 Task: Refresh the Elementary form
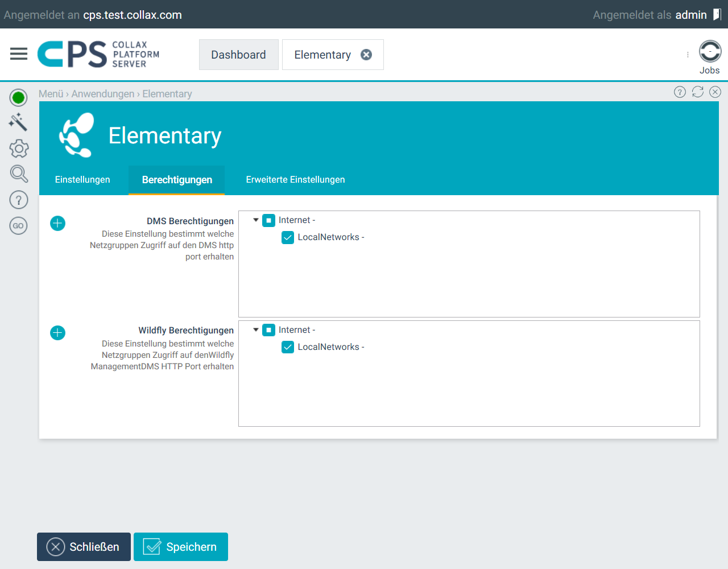(x=698, y=92)
